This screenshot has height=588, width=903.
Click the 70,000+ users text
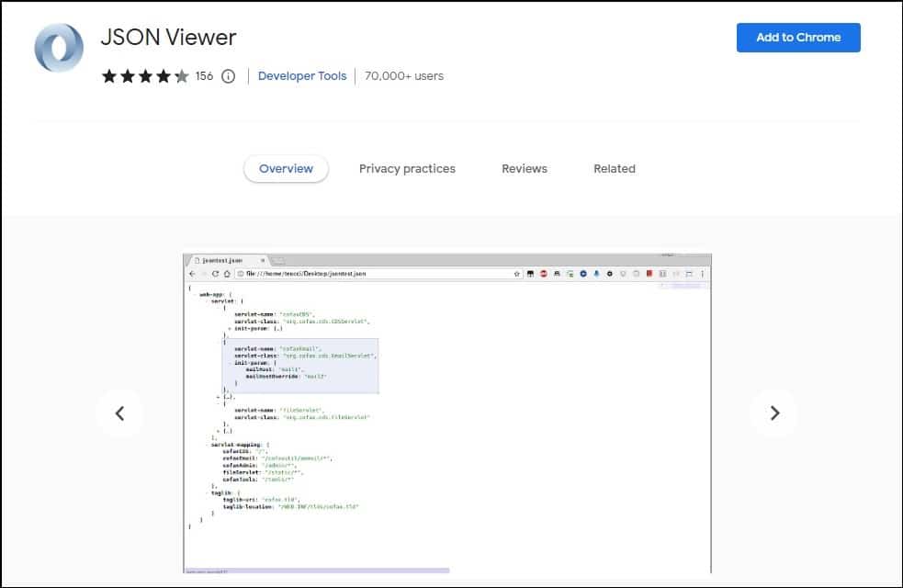tap(404, 76)
